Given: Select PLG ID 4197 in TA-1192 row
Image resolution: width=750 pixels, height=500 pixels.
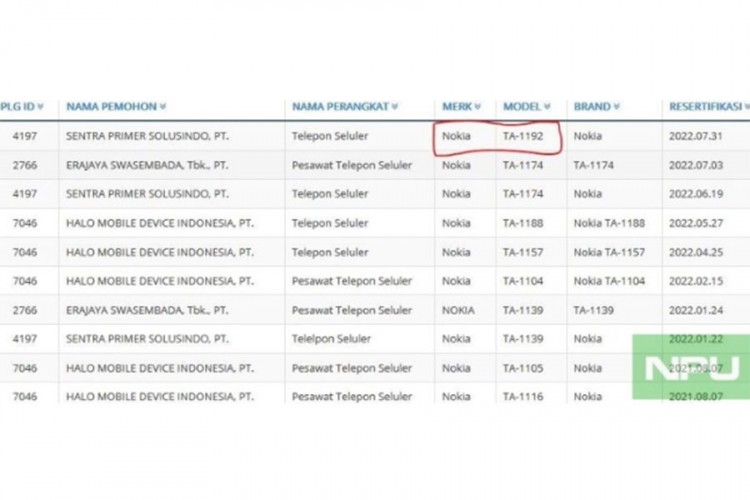Looking at the screenshot, I should [24, 136].
